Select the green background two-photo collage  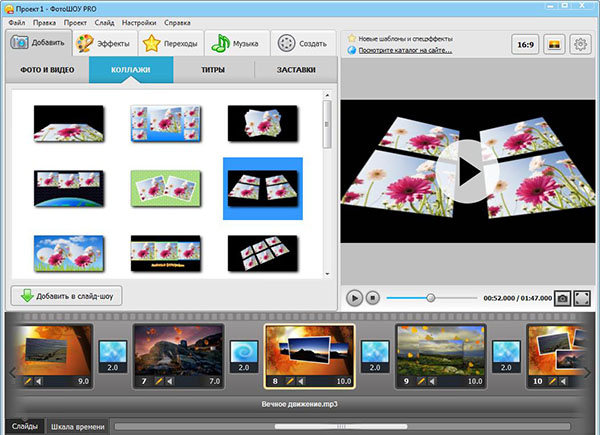click(166, 189)
